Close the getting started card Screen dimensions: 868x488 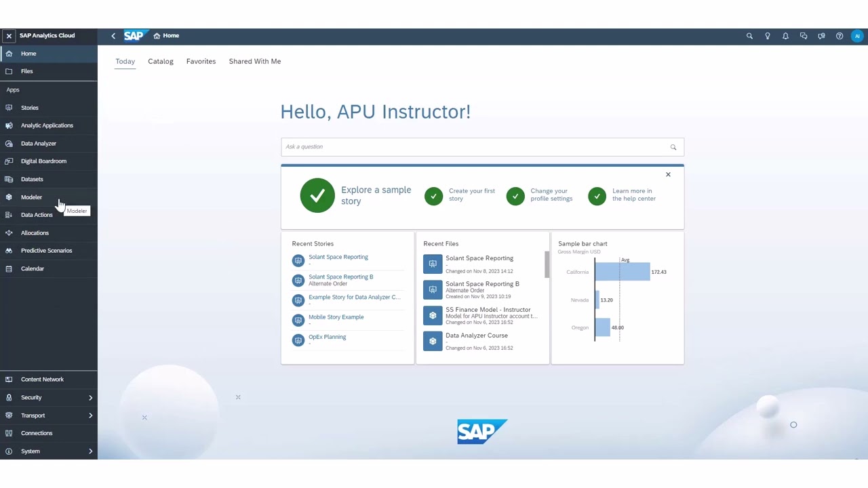point(668,175)
